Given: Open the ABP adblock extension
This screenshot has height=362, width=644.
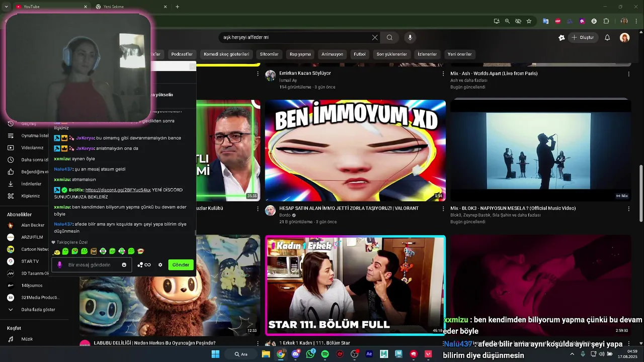Looking at the screenshot, I should pos(558,21).
